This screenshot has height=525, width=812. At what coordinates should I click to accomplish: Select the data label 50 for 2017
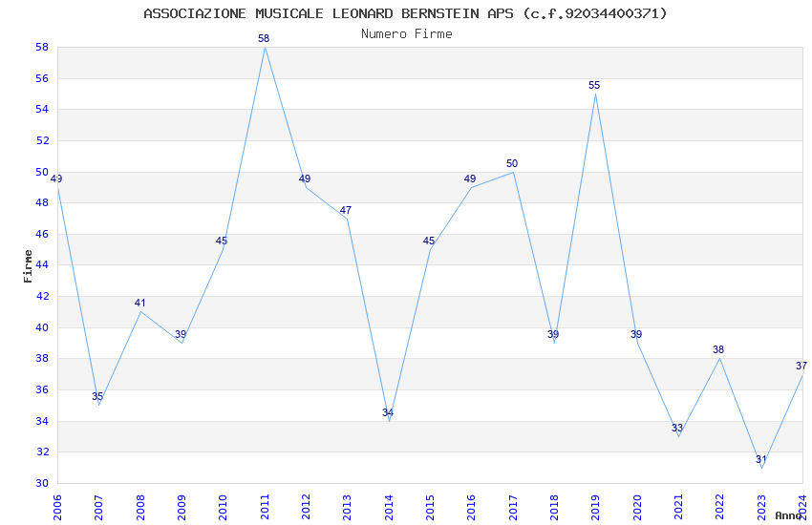pos(512,163)
